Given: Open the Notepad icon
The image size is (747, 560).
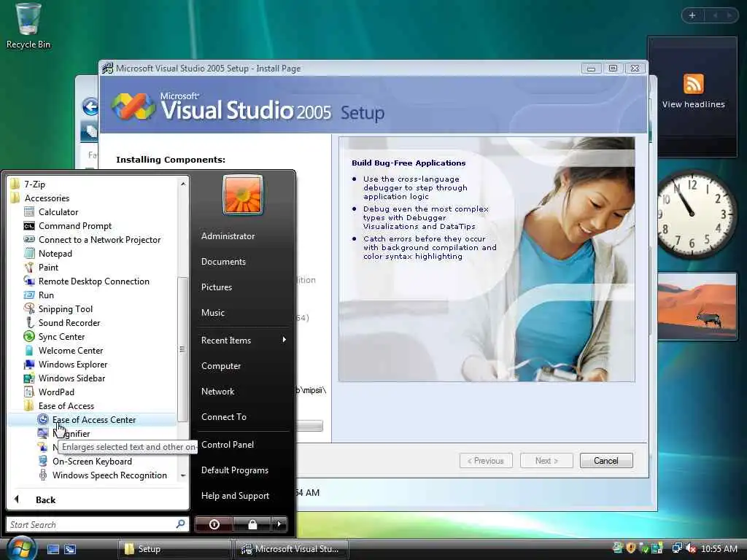Looking at the screenshot, I should 29,253.
